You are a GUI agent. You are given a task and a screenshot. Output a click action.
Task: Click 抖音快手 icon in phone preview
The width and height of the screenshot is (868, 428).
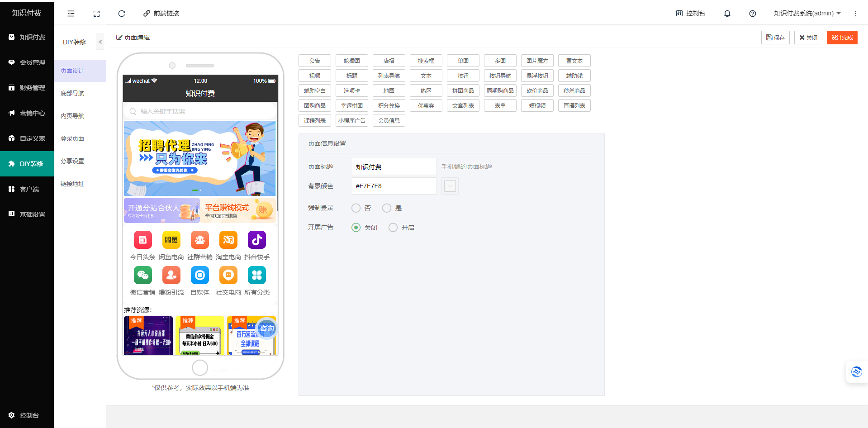coord(257,240)
